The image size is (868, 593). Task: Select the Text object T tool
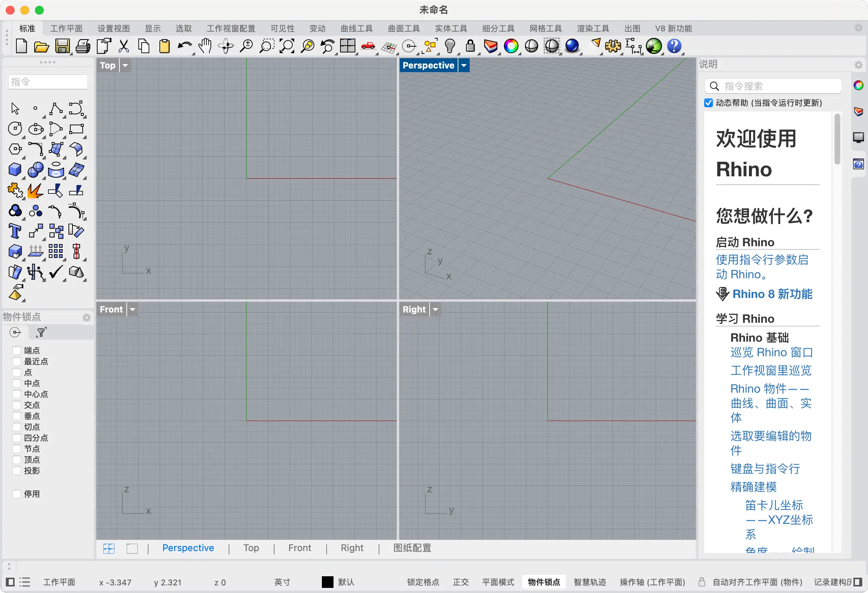15,231
